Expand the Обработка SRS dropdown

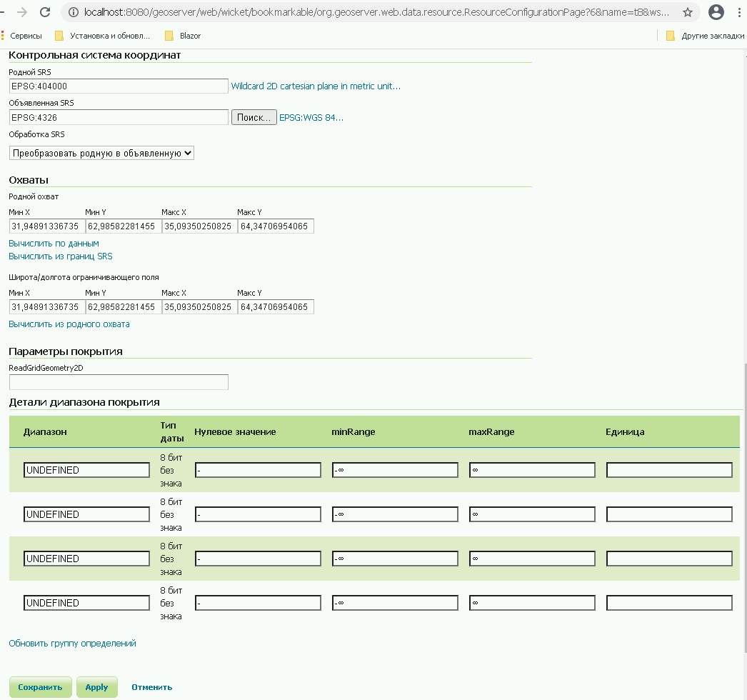click(101, 153)
